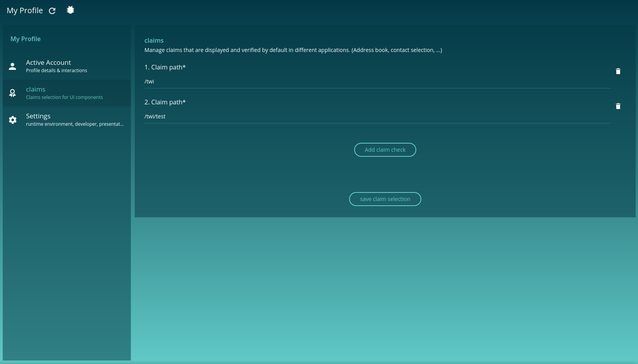Click the claims section heading above the description
Screen dimensions: 638x364
pyautogui.click(x=154, y=40)
